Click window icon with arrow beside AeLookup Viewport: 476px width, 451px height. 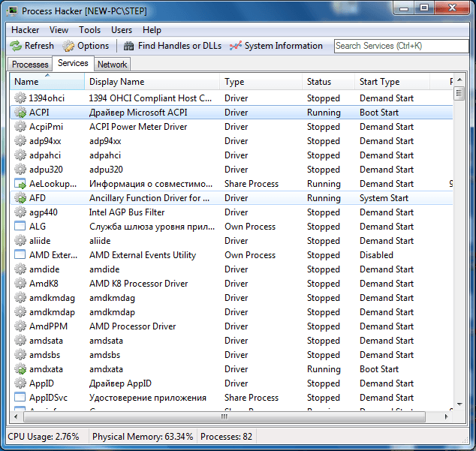(x=20, y=184)
